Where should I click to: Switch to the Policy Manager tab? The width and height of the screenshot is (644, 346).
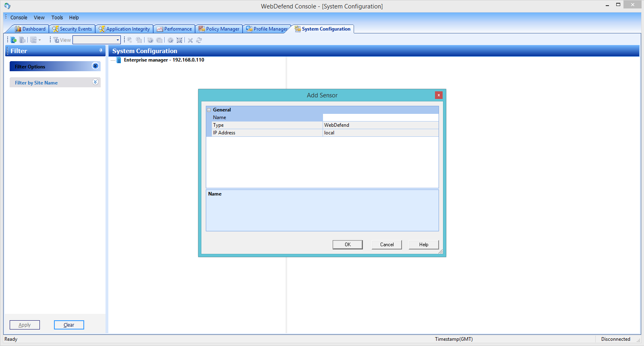[x=219, y=29]
